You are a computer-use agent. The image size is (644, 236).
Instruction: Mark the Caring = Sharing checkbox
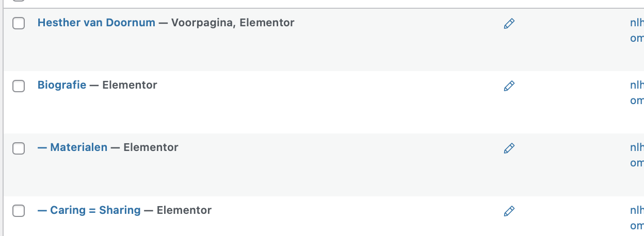coord(19,211)
